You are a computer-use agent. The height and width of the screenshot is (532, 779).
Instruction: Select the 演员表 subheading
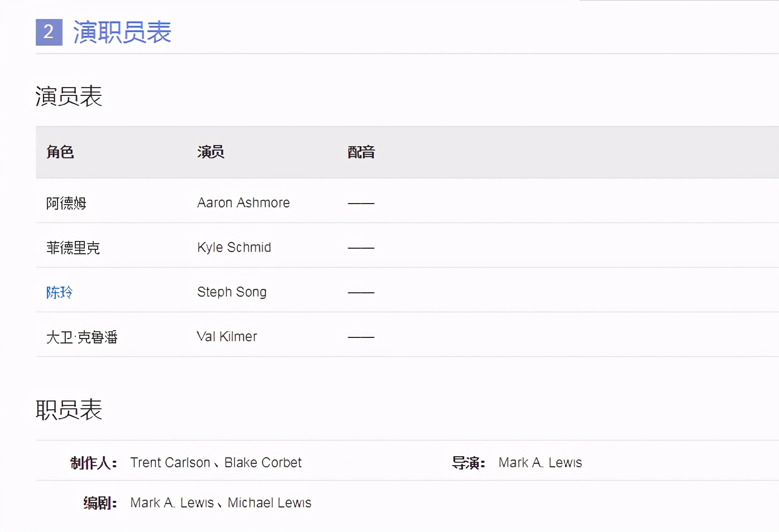69,96
